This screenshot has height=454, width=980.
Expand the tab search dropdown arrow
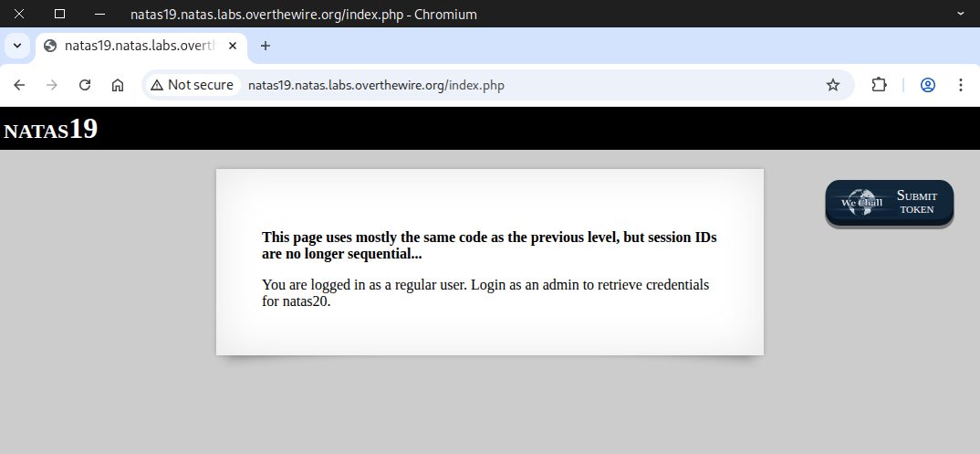click(x=16, y=46)
